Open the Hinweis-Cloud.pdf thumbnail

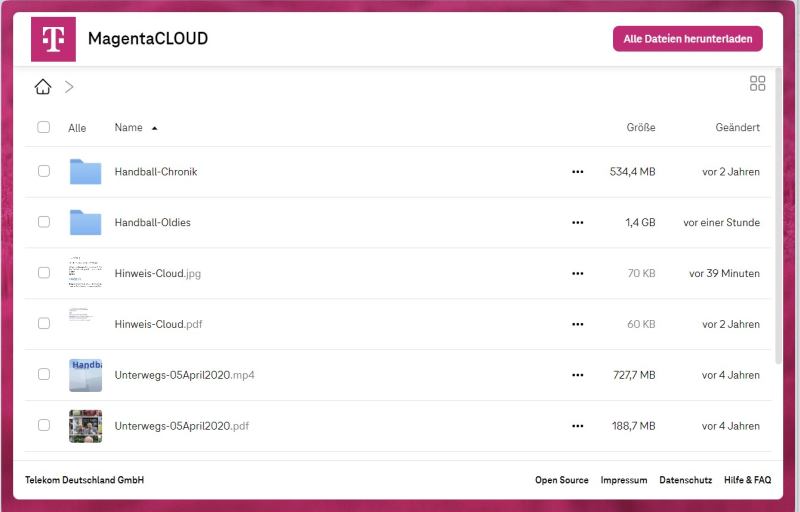coord(81,315)
